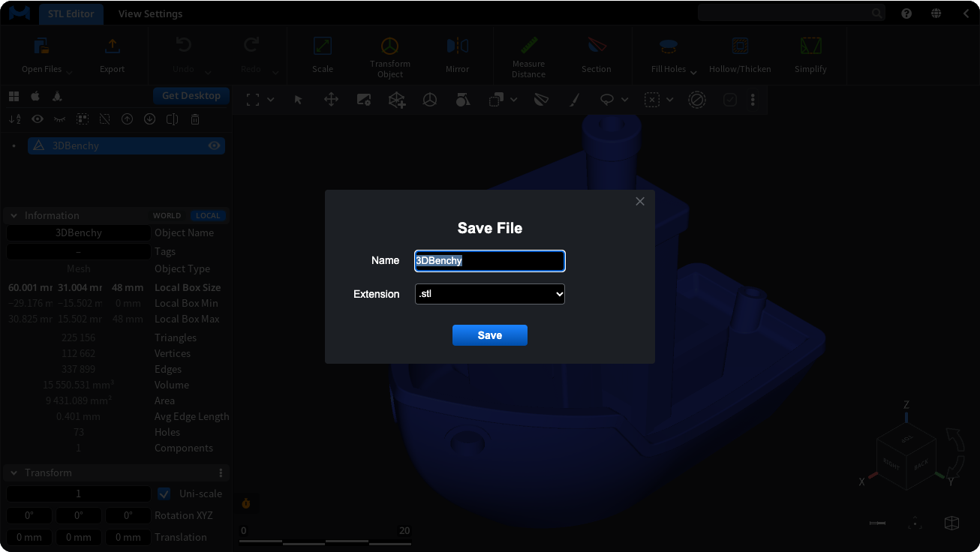980x552 pixels.
Task: Collapse the Information panel
Action: 14,215
